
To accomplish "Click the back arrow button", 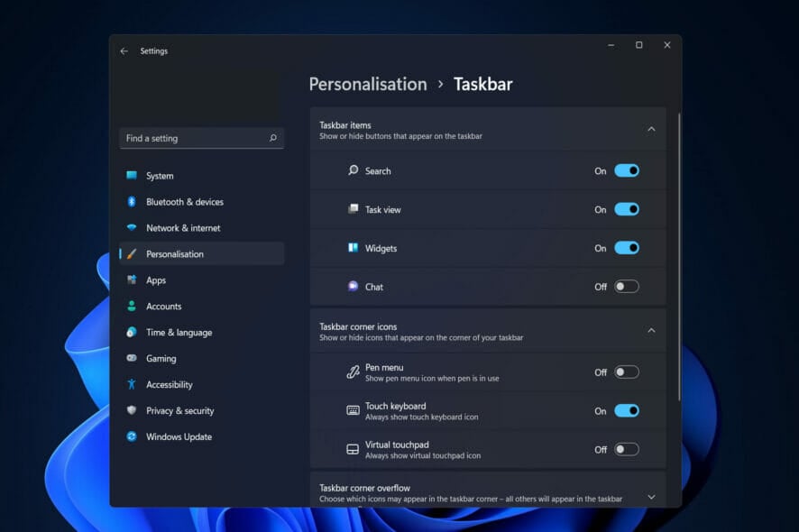I will tap(124, 51).
